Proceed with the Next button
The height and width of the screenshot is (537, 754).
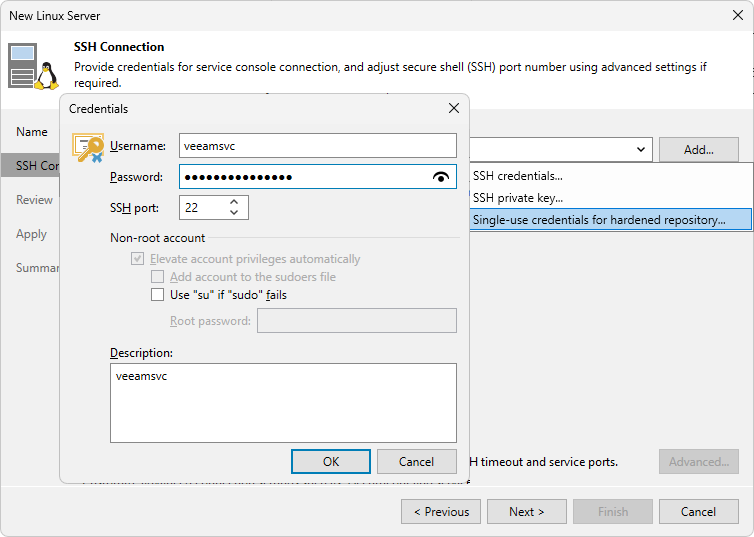tap(527, 512)
